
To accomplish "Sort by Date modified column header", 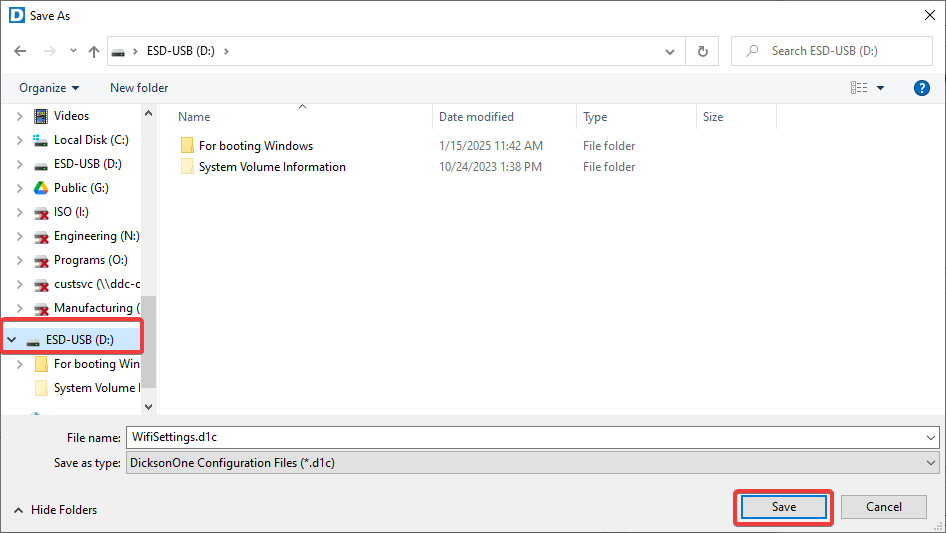I will point(476,117).
